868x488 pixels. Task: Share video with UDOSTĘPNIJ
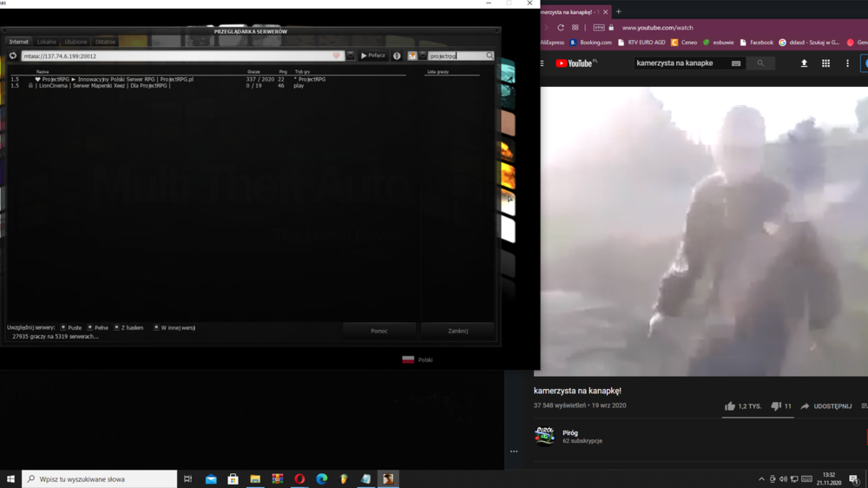[x=826, y=406]
